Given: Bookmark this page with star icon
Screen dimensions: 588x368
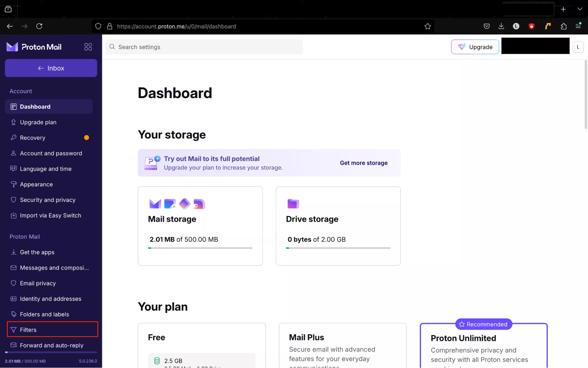Looking at the screenshot, I should pos(427,26).
